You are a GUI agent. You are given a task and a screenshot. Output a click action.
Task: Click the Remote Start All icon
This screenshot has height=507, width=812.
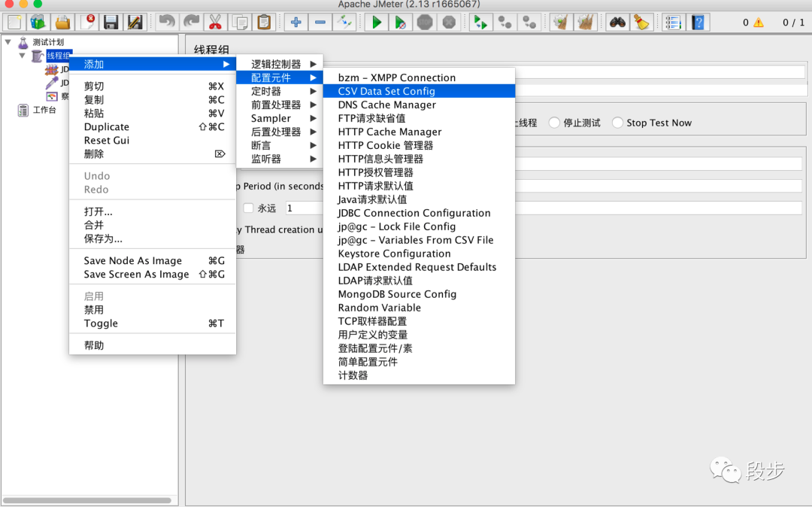480,23
